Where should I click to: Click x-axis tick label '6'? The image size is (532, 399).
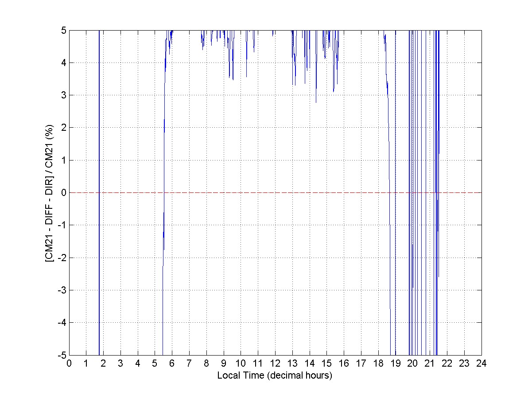[172, 363]
